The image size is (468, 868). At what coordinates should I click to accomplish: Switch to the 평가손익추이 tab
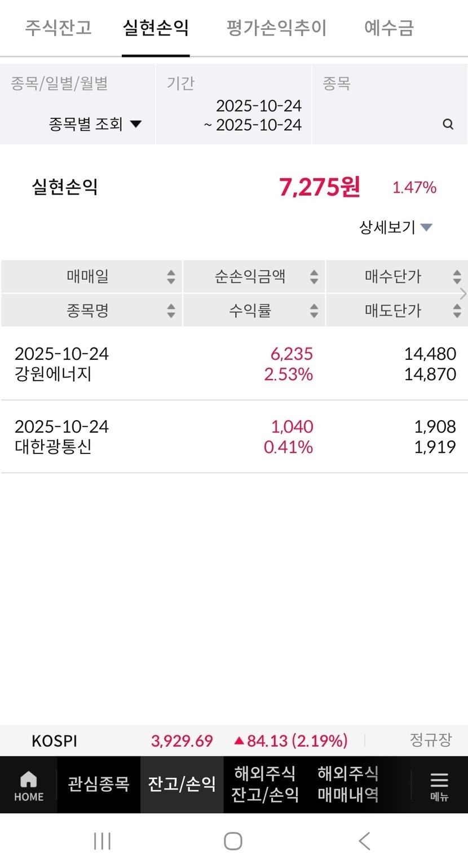pyautogui.click(x=276, y=28)
